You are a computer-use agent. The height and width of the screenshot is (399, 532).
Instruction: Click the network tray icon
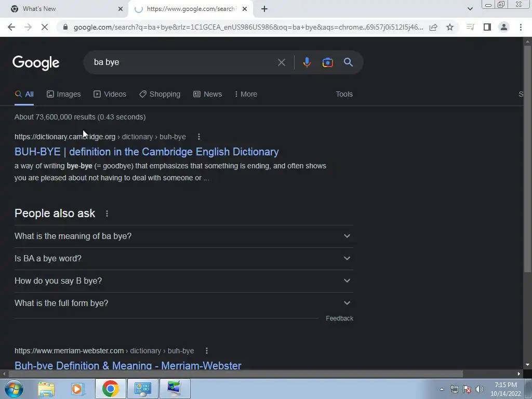click(454, 389)
